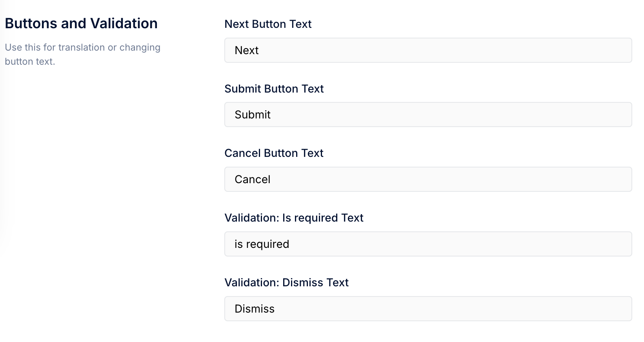Click the 'Cancel Button Text' label
644x342 pixels.
[274, 153]
